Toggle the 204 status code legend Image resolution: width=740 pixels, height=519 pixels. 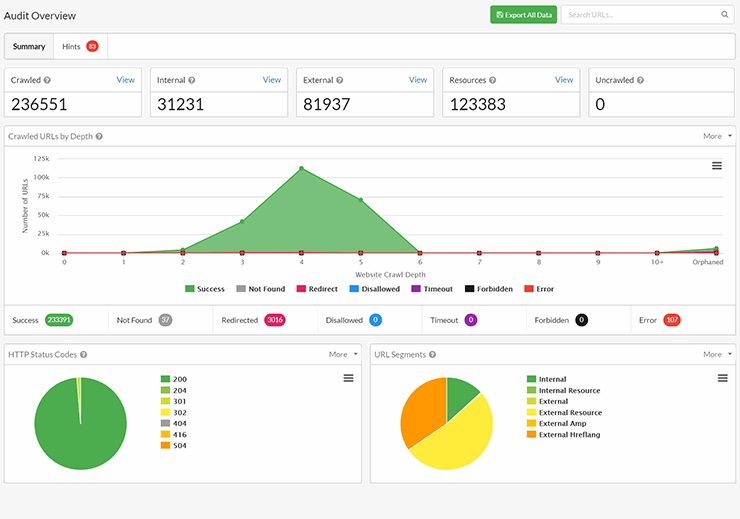click(x=174, y=390)
